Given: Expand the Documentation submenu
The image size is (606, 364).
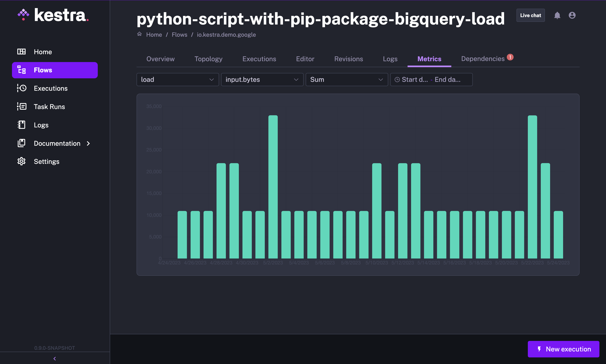Looking at the screenshot, I should (88, 143).
